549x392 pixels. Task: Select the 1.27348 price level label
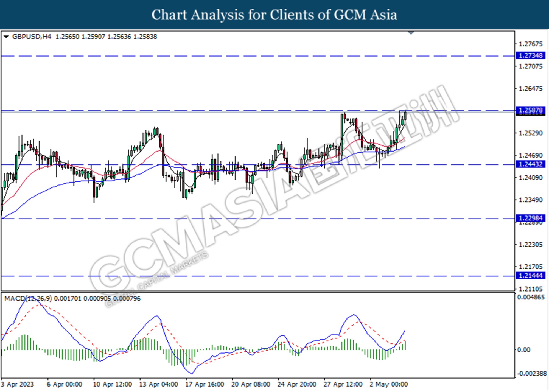point(531,55)
